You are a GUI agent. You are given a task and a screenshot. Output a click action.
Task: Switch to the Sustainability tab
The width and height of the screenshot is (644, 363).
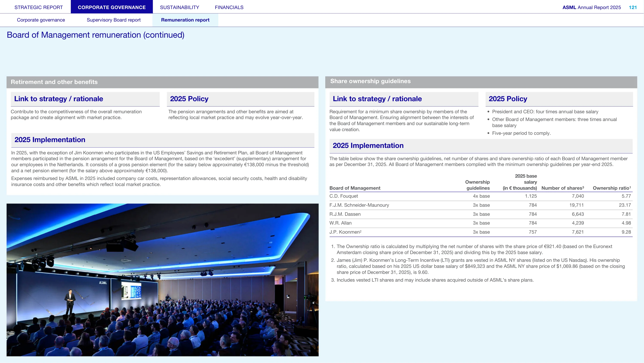(179, 7)
